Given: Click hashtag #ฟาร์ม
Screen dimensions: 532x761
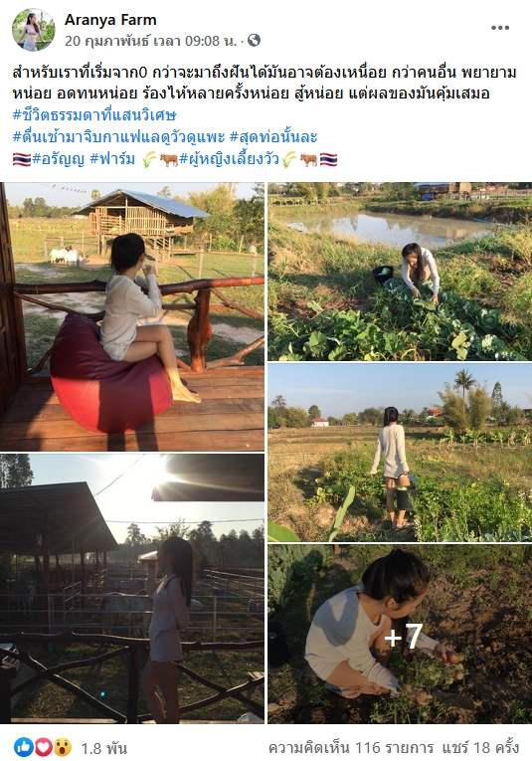Looking at the screenshot, I should [x=112, y=159].
